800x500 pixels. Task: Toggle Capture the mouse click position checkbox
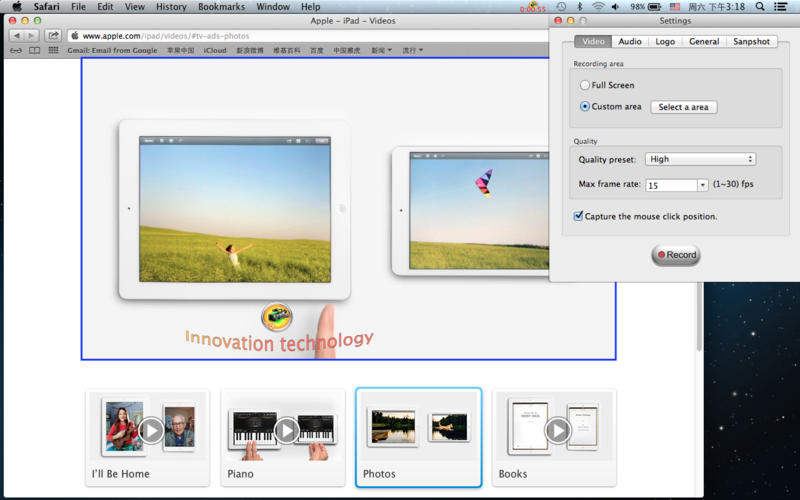coord(578,216)
